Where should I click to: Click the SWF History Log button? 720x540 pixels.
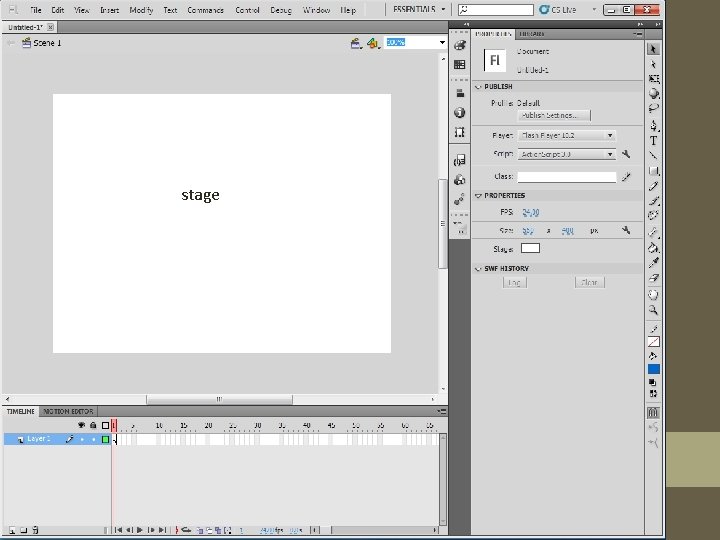point(514,282)
